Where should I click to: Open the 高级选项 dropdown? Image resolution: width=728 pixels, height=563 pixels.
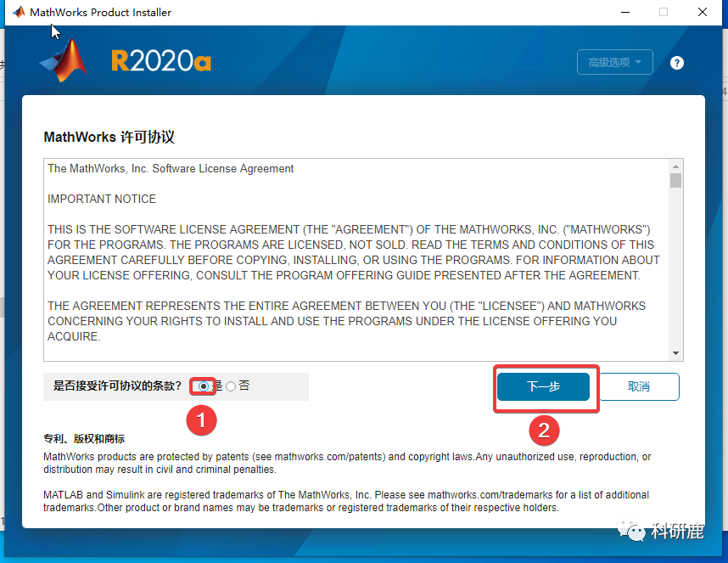(x=614, y=62)
